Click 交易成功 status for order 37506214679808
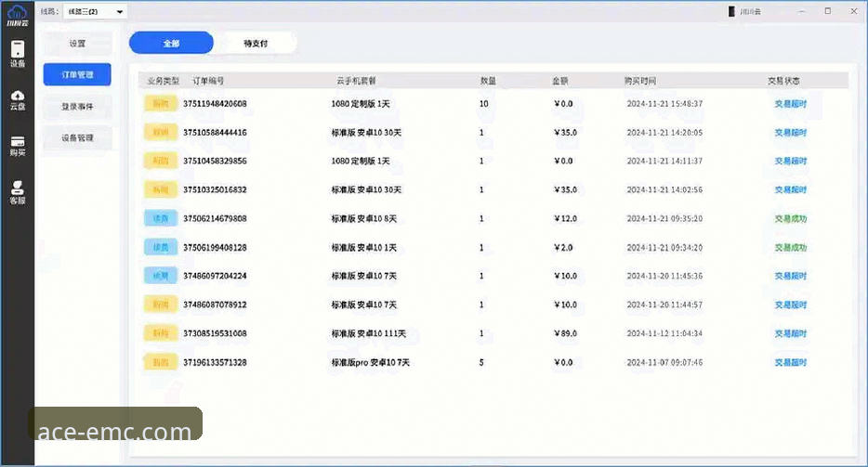 [x=791, y=218]
